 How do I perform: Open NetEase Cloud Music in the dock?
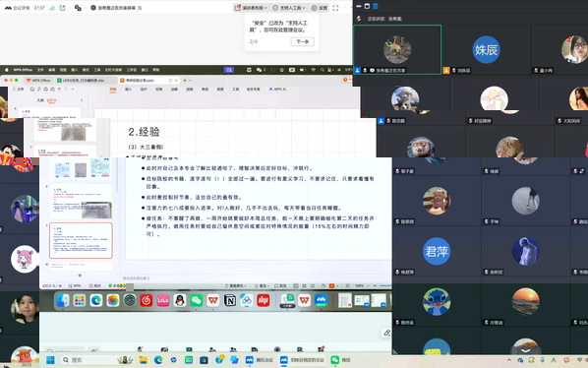click(147, 300)
